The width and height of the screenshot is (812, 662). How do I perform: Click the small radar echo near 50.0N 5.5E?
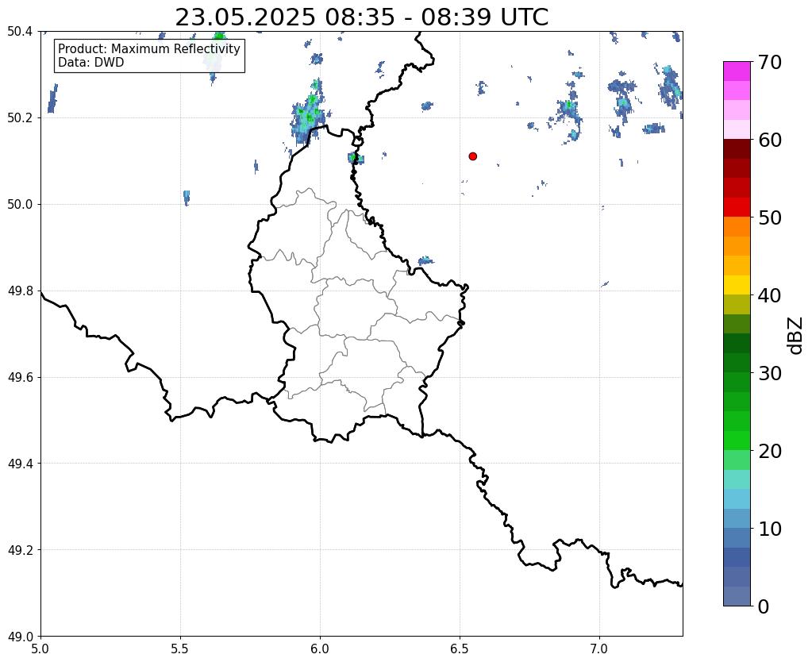pos(187,198)
